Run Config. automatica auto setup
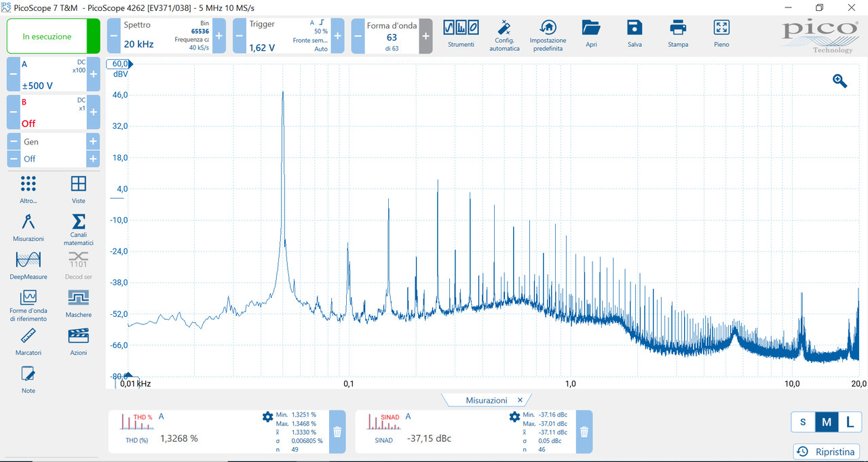Screen dimensions: 868x462 (x=504, y=35)
